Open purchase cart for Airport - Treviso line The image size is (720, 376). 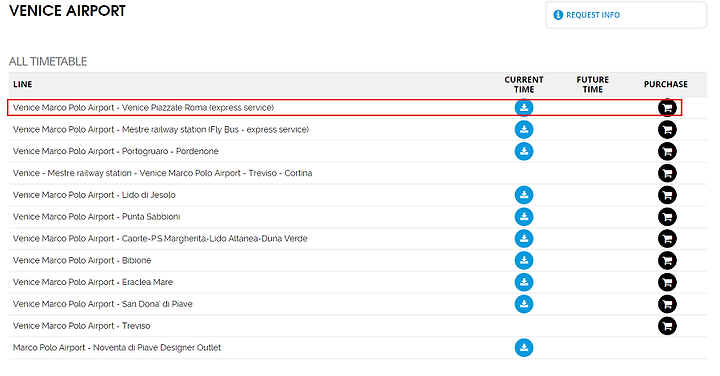tap(667, 325)
